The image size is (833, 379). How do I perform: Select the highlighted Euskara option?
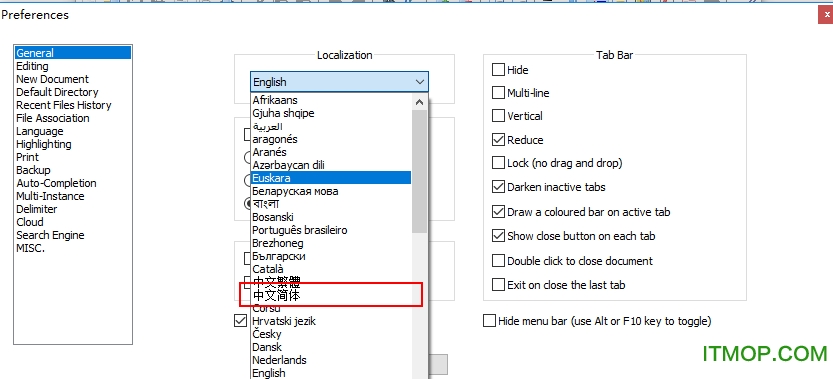(x=331, y=178)
